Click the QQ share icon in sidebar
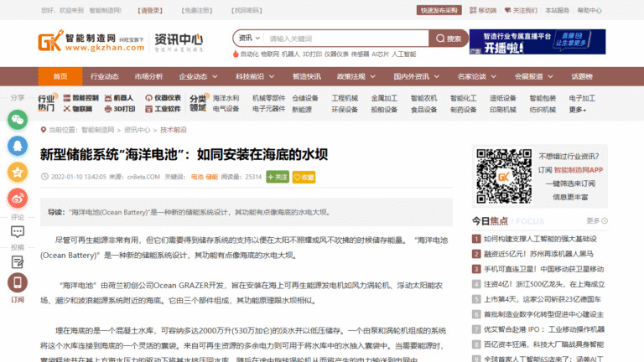This screenshot has height=362, width=644. pos(18,146)
